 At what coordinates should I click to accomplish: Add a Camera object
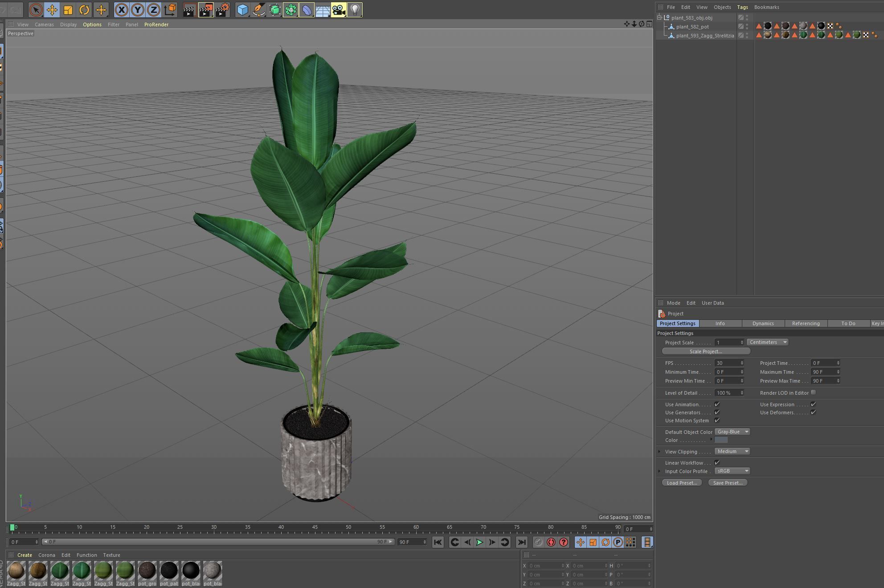pyautogui.click(x=338, y=10)
